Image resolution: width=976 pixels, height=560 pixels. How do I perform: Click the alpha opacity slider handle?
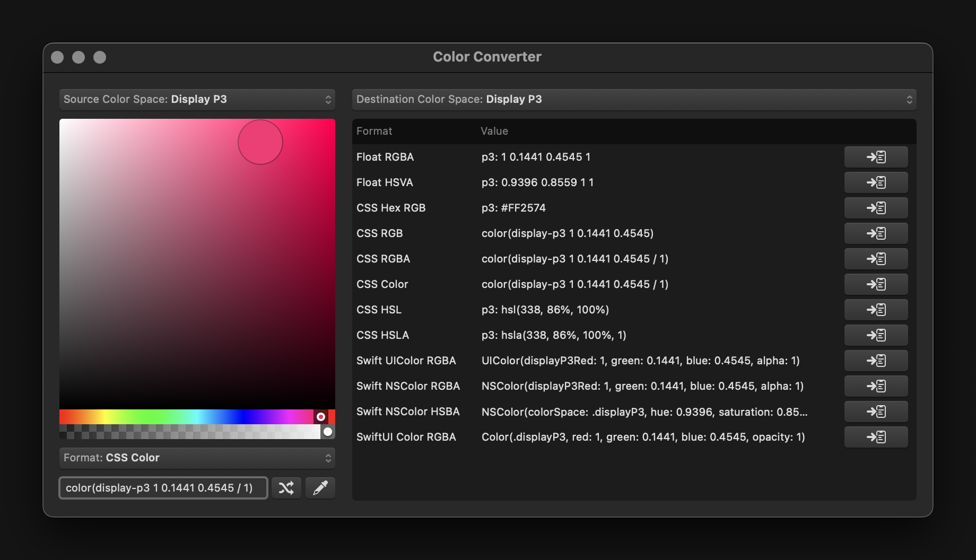click(328, 432)
